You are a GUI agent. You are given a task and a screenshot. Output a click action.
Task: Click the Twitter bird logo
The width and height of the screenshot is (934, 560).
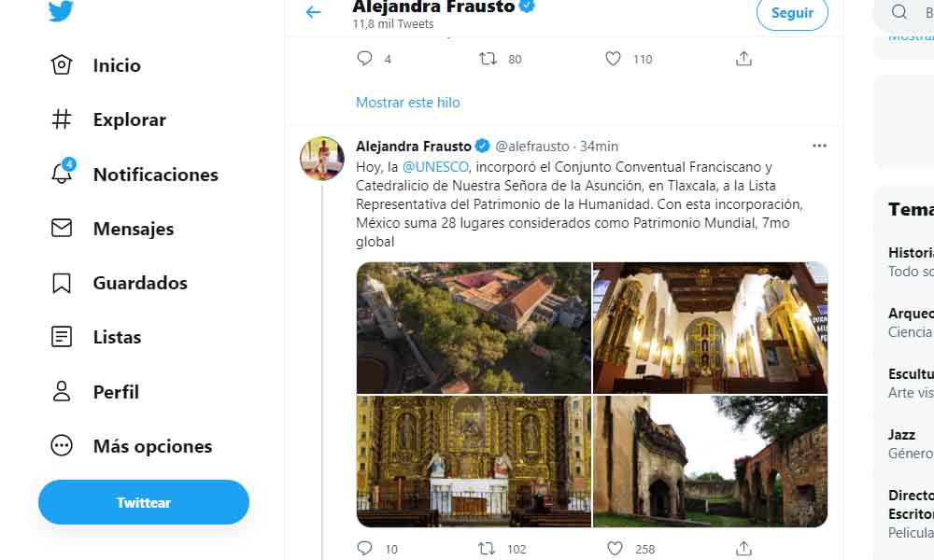[62, 10]
